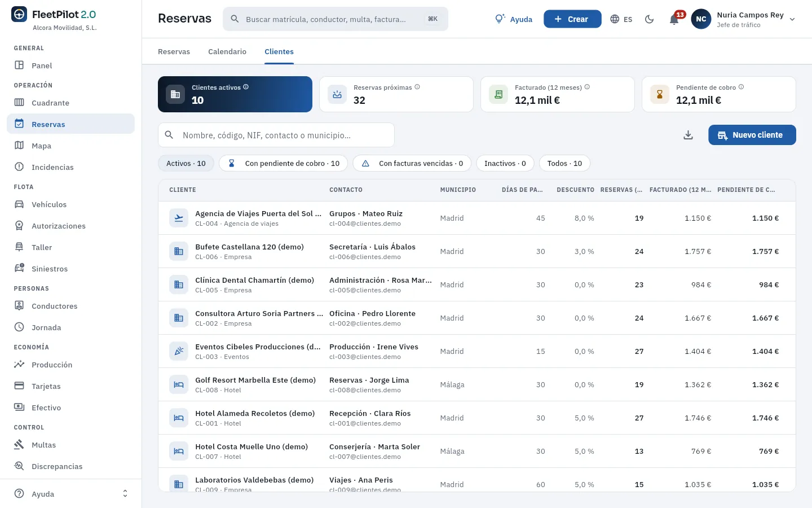
Task: Open the notifications bell
Action: coord(674,19)
